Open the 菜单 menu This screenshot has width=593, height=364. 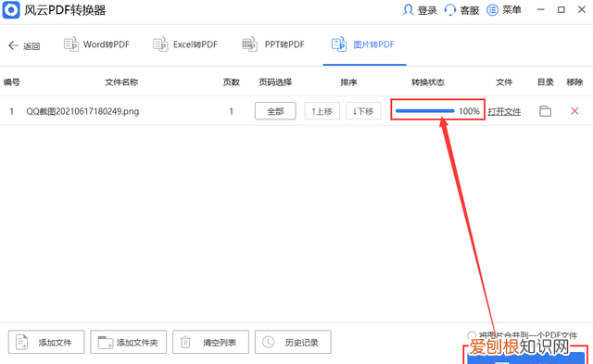point(504,10)
